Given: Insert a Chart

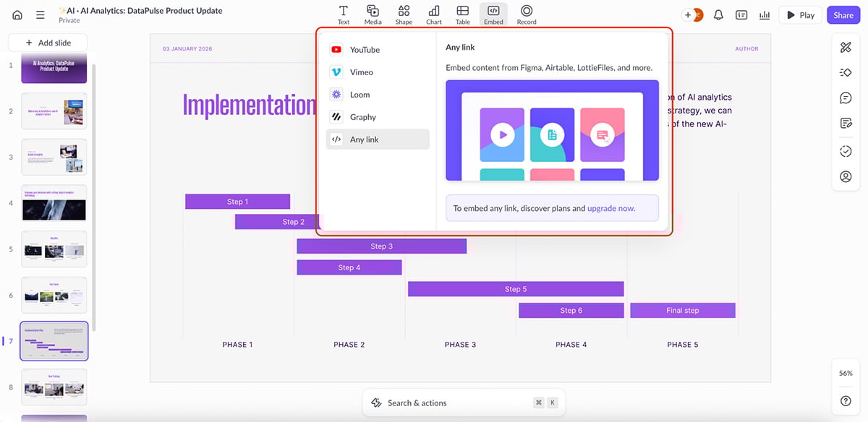Looking at the screenshot, I should [433, 13].
